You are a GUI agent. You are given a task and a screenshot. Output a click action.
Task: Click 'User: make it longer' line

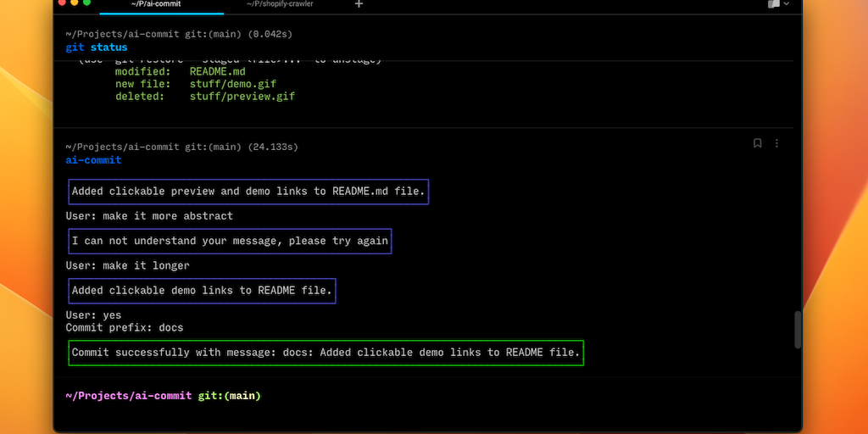pyautogui.click(x=127, y=265)
